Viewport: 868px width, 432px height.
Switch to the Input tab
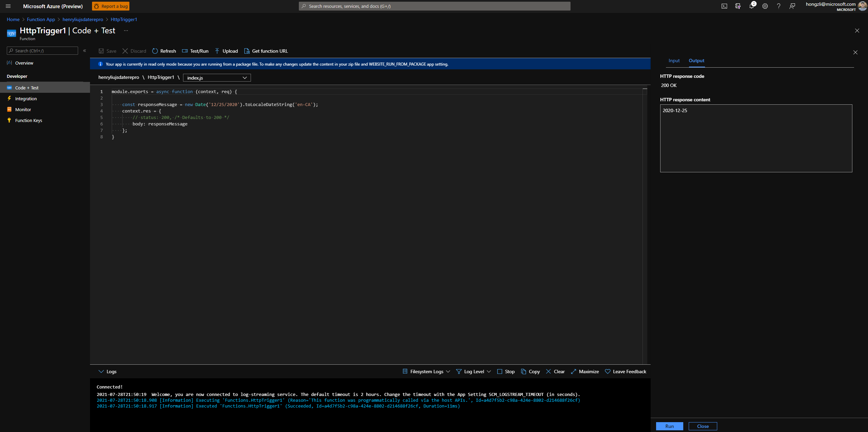tap(673, 61)
